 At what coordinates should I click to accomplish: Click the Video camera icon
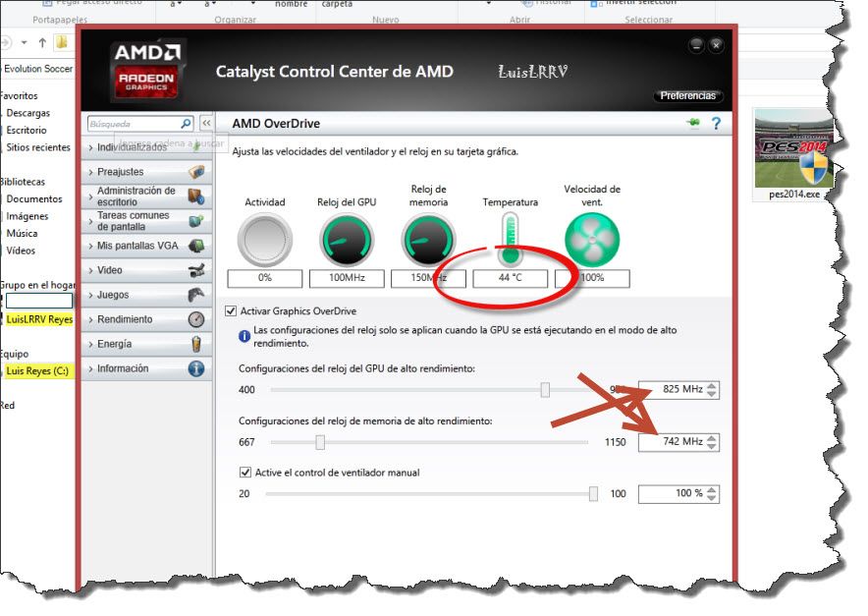click(x=196, y=270)
